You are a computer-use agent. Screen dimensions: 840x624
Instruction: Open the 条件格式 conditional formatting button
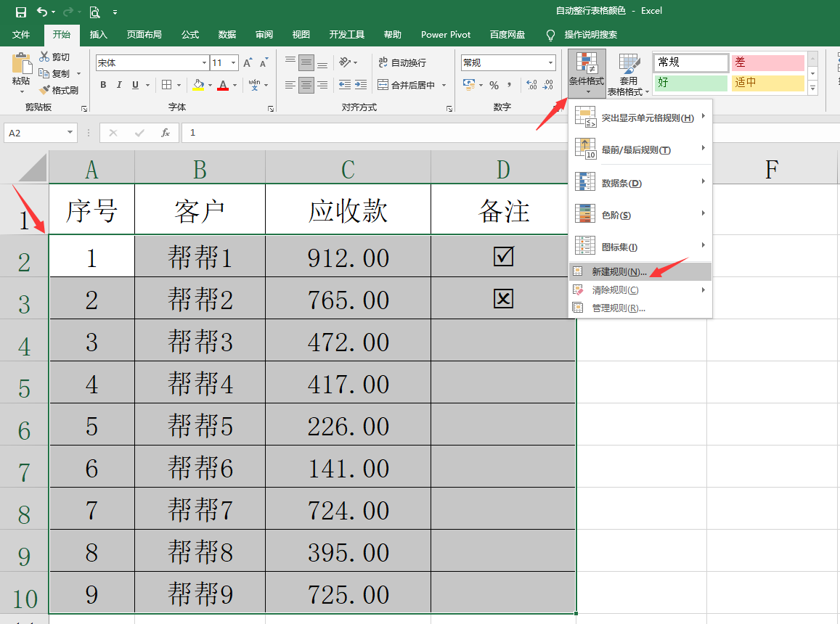(587, 73)
